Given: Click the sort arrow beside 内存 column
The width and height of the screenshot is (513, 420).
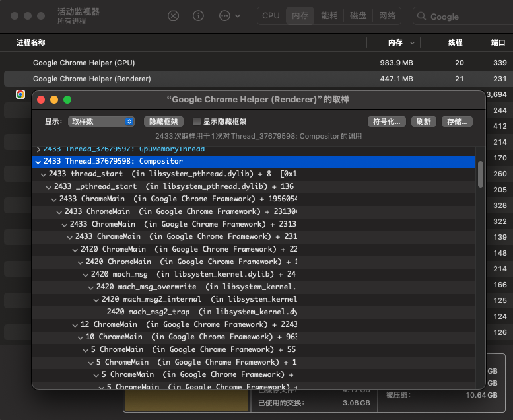Looking at the screenshot, I should (x=413, y=43).
